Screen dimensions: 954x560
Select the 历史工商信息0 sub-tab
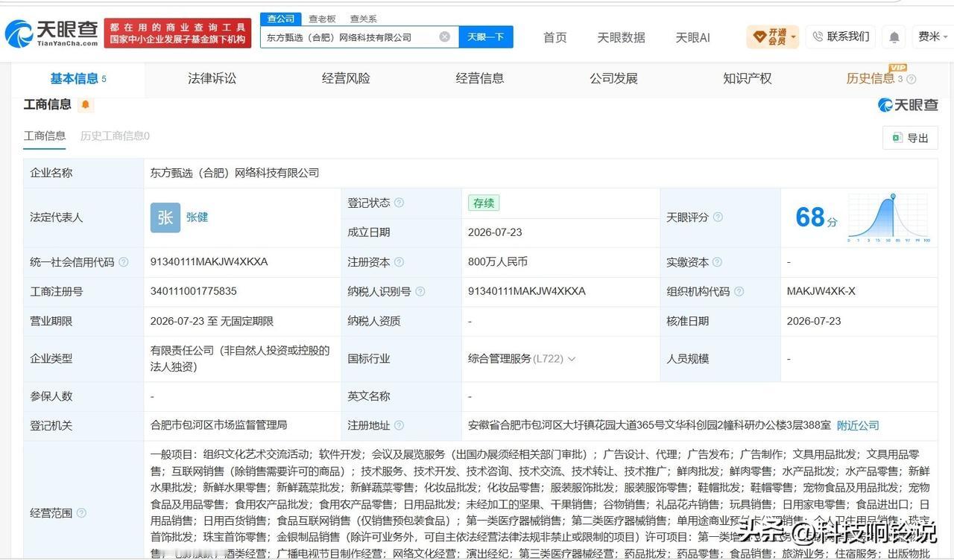(115, 136)
